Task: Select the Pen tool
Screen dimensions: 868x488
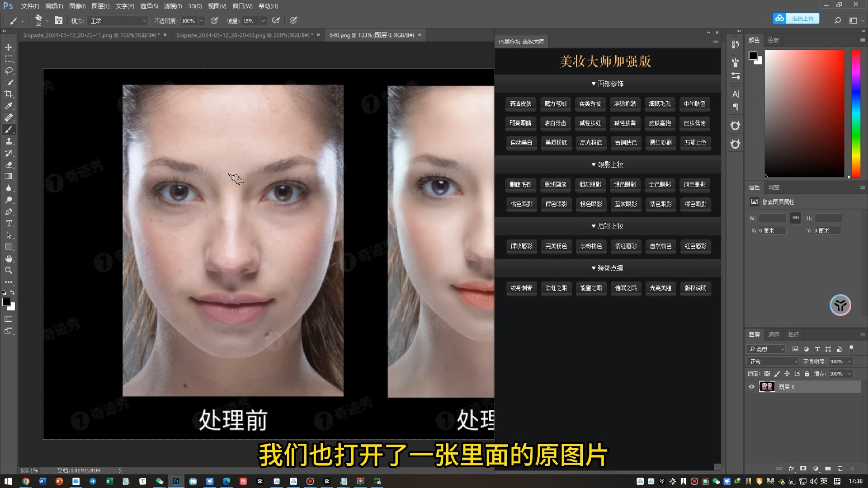Action: 9,212
